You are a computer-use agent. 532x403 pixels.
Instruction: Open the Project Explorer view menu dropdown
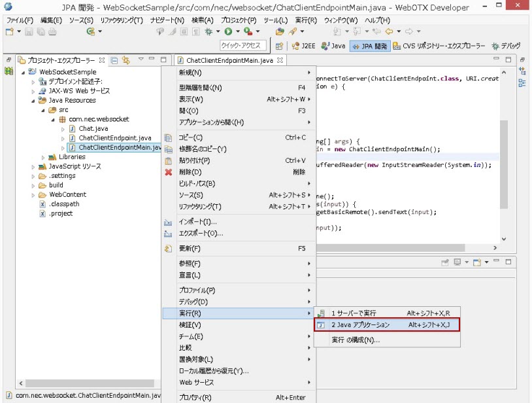tap(141, 60)
